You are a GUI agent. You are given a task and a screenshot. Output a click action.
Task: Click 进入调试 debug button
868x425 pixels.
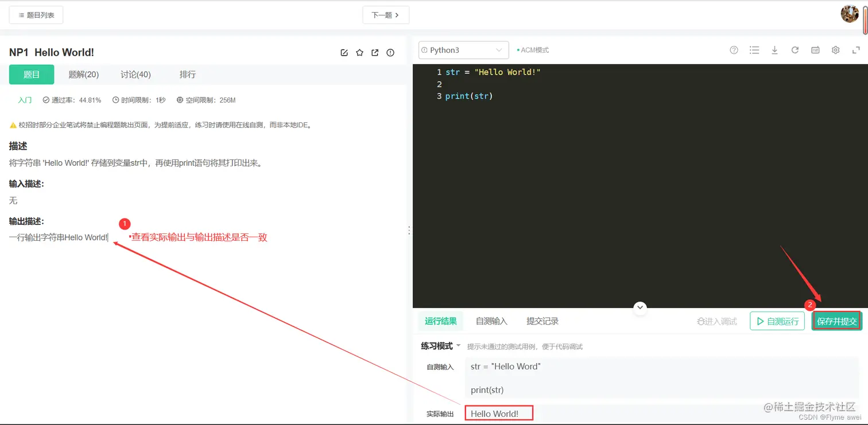point(716,321)
